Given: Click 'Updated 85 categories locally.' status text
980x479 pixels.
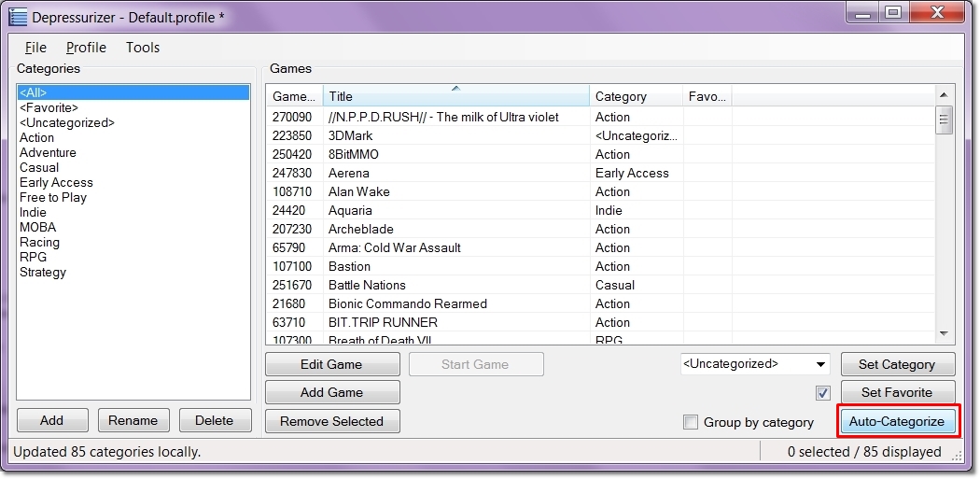Looking at the screenshot, I should (107, 452).
